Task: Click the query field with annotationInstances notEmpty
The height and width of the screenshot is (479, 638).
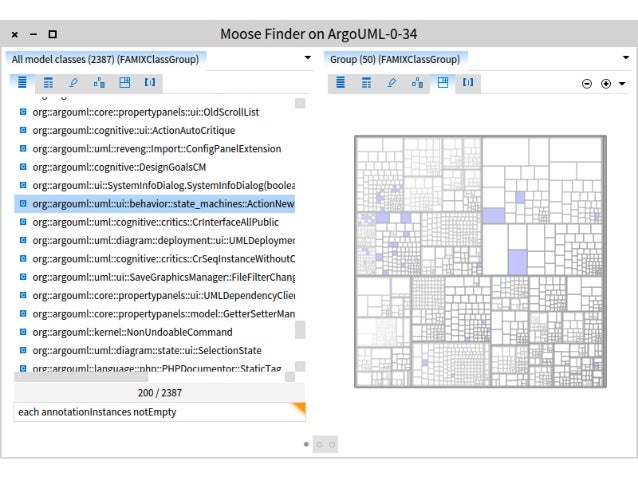Action: click(x=160, y=412)
